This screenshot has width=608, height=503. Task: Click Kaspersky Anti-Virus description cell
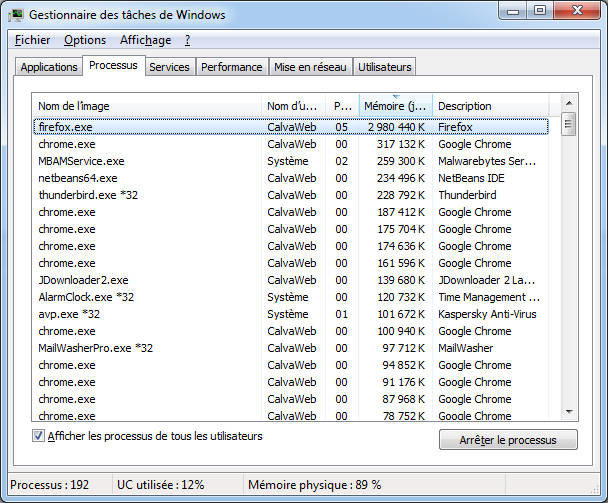(487, 314)
